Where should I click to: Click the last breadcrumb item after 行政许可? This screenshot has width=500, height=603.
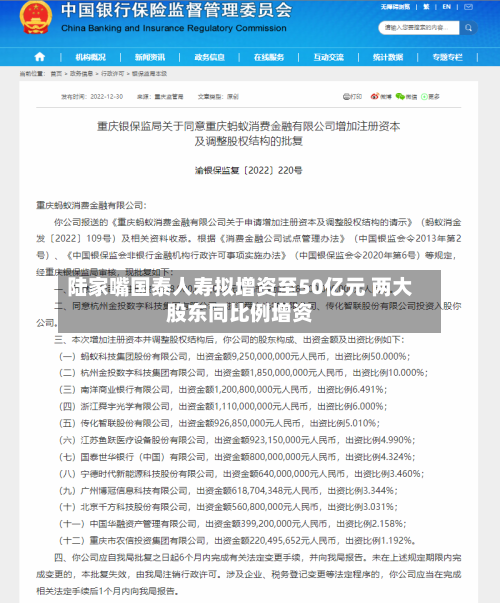coord(149,73)
